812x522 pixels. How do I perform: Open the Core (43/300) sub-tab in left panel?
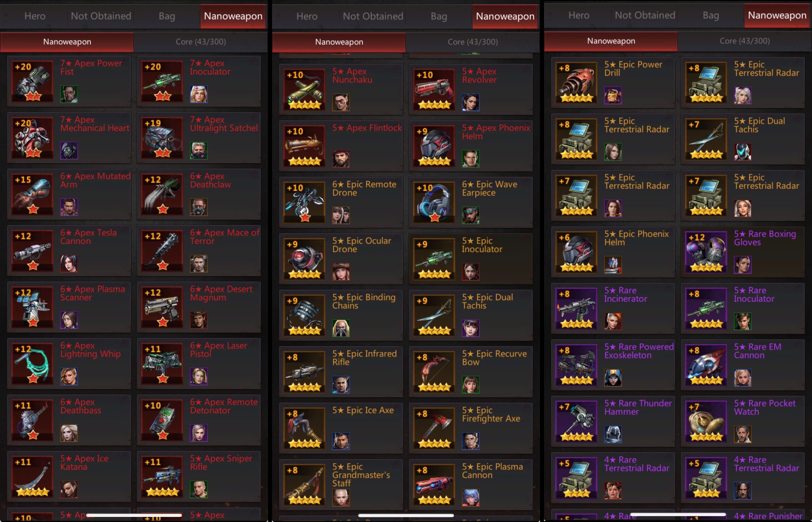coord(200,42)
